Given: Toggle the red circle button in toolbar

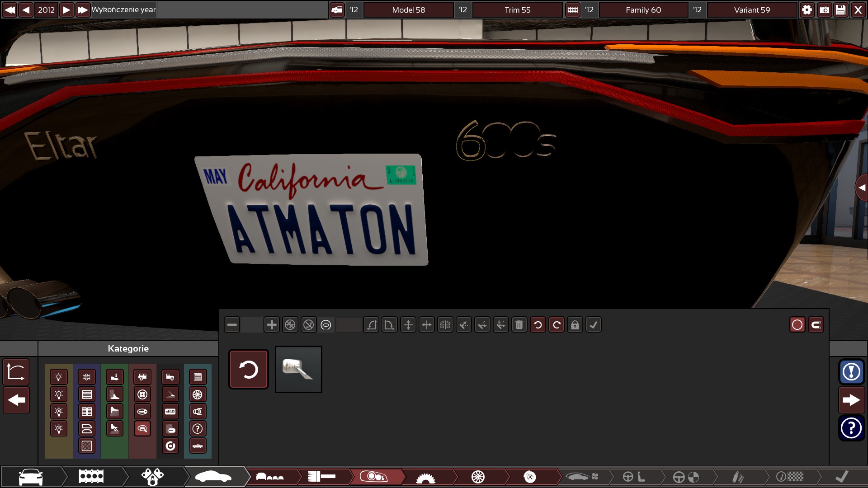Looking at the screenshot, I should pyautogui.click(x=797, y=324).
